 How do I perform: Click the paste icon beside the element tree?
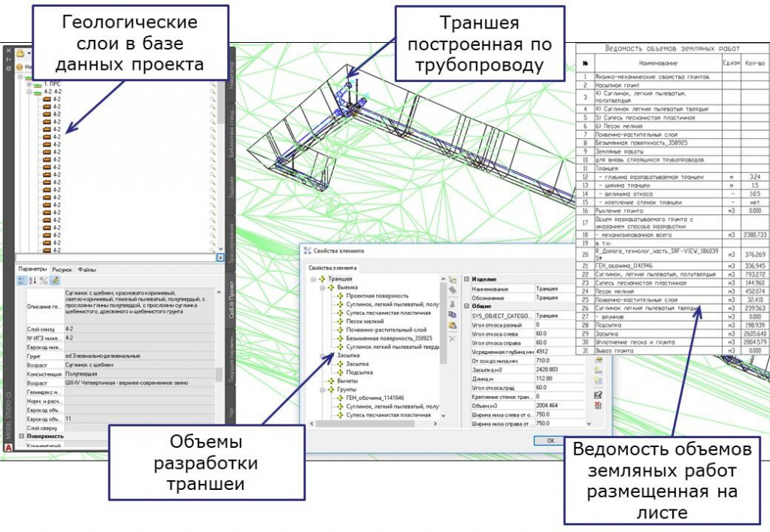453,325
